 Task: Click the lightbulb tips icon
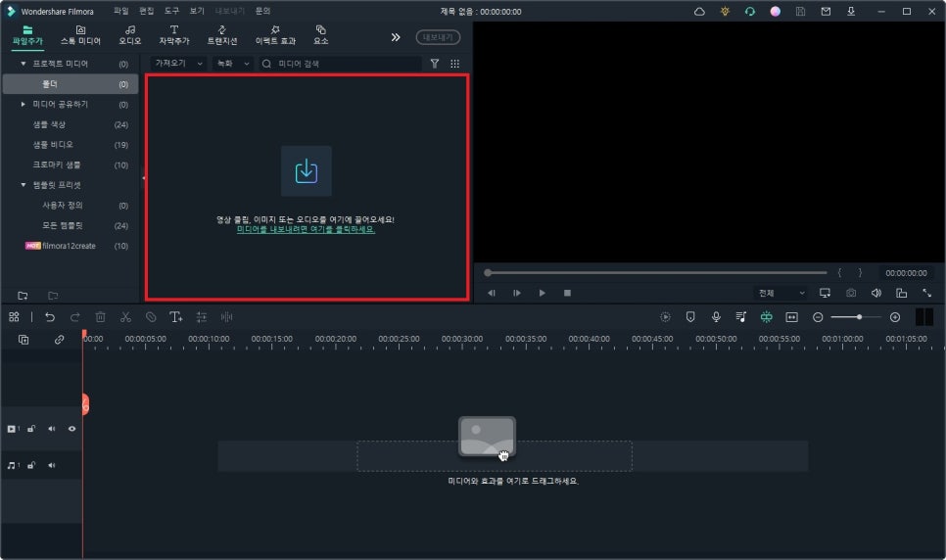point(725,11)
